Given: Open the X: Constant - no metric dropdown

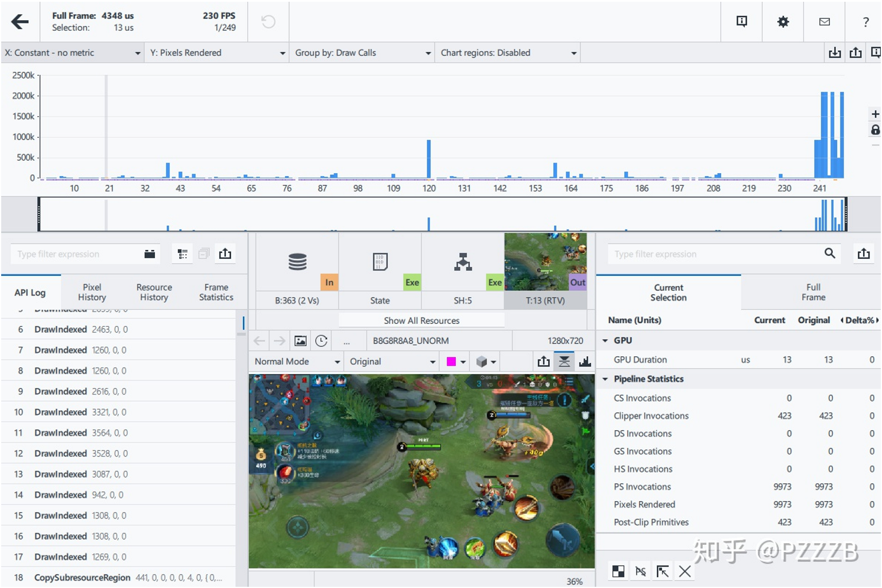Looking at the screenshot, I should (x=72, y=53).
